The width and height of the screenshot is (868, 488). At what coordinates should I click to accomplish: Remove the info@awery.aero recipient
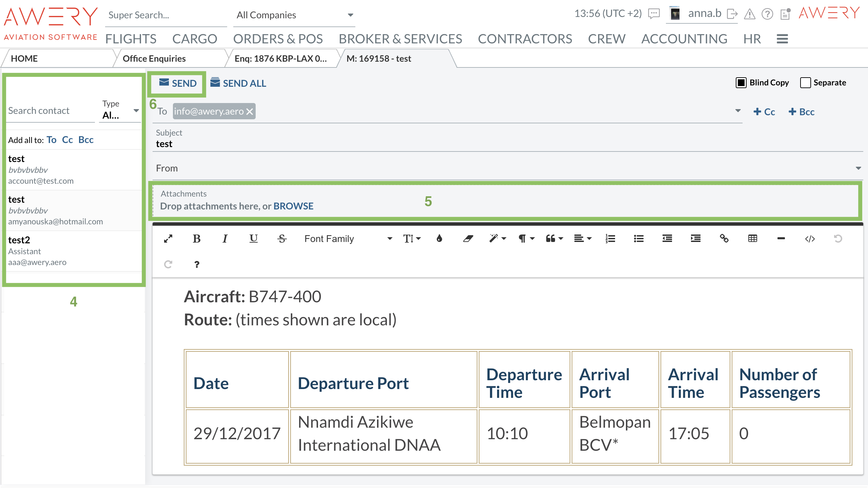[x=250, y=111]
